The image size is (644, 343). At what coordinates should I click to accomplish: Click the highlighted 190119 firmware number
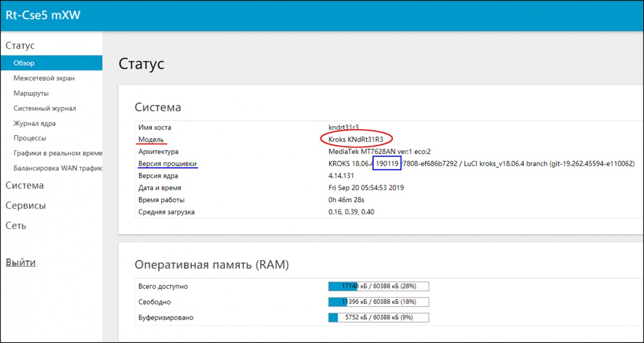(387, 163)
